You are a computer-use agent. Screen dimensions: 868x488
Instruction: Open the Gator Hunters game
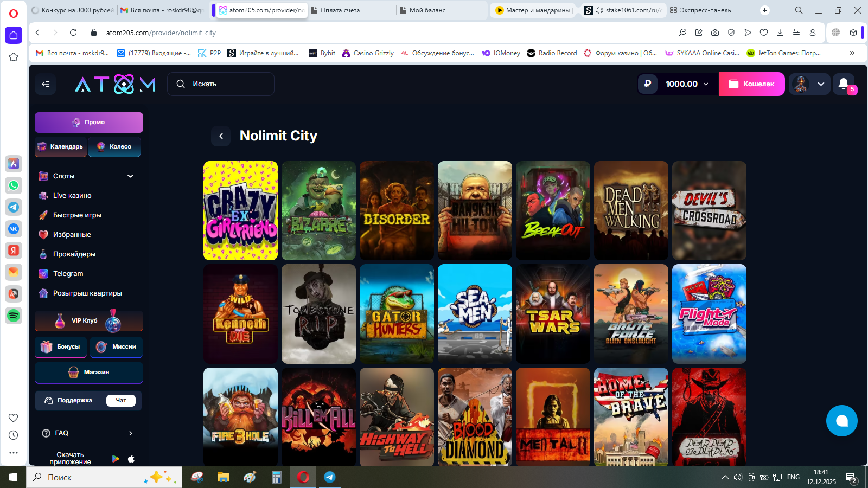click(397, 314)
